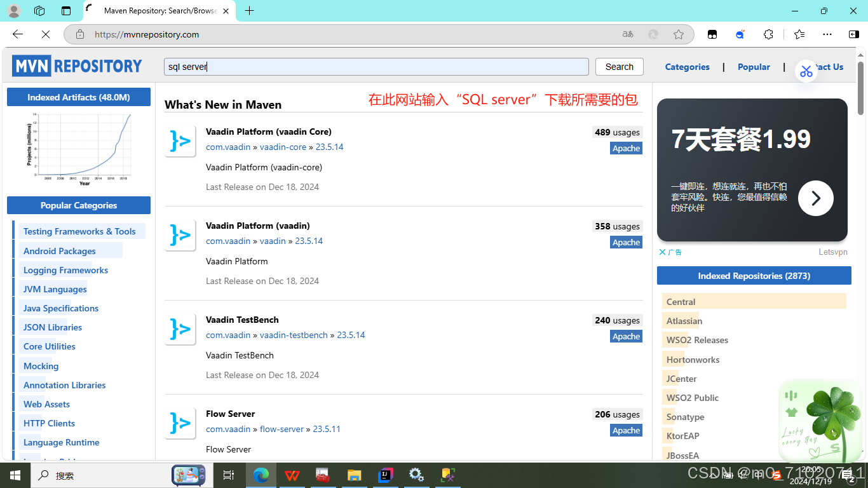Open the Vaadin TestBench artifact icon

(x=180, y=329)
